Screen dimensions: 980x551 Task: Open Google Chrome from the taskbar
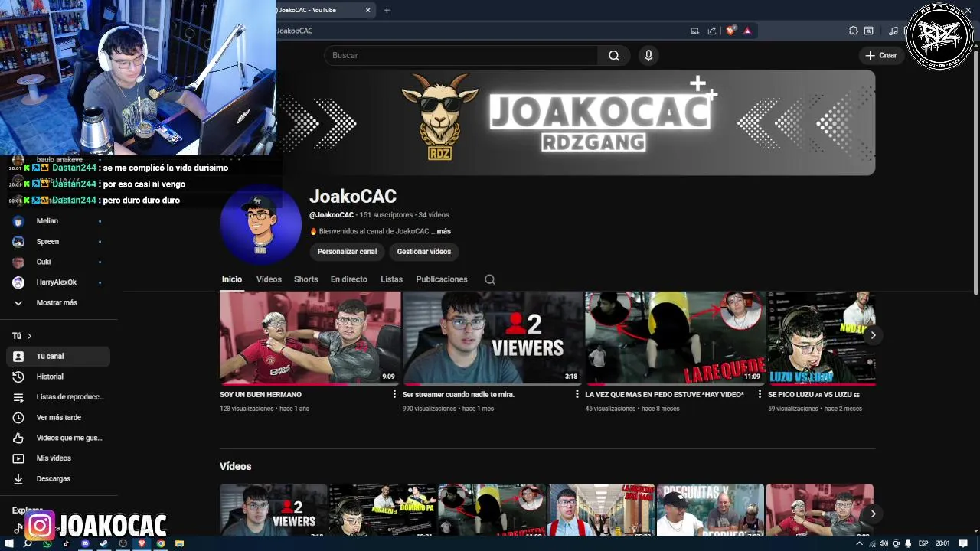[161, 543]
